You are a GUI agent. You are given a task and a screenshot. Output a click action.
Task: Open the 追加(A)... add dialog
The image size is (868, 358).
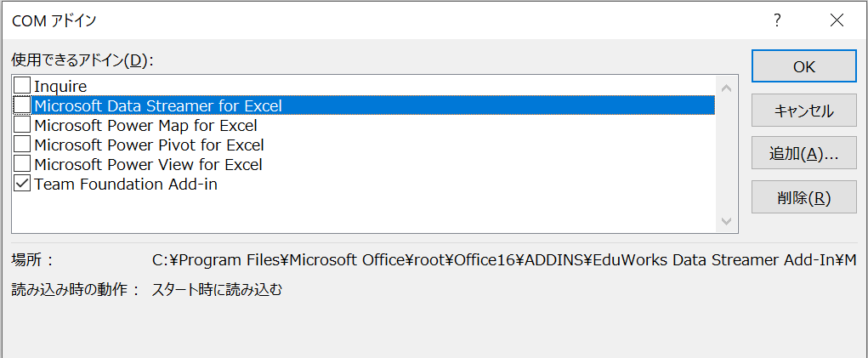pyautogui.click(x=803, y=153)
